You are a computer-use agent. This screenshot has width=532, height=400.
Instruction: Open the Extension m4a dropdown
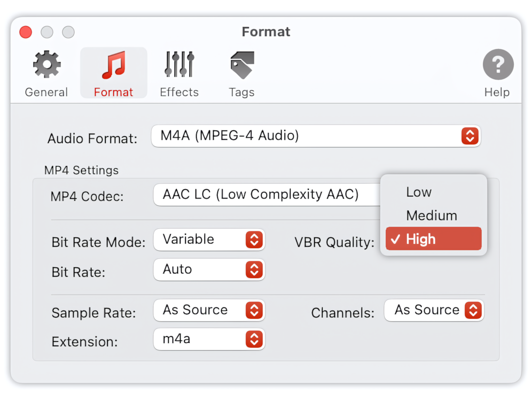[209, 339]
